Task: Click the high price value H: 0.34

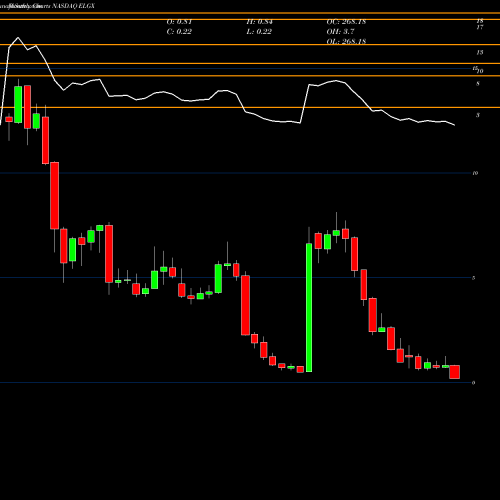Action: 259,22
